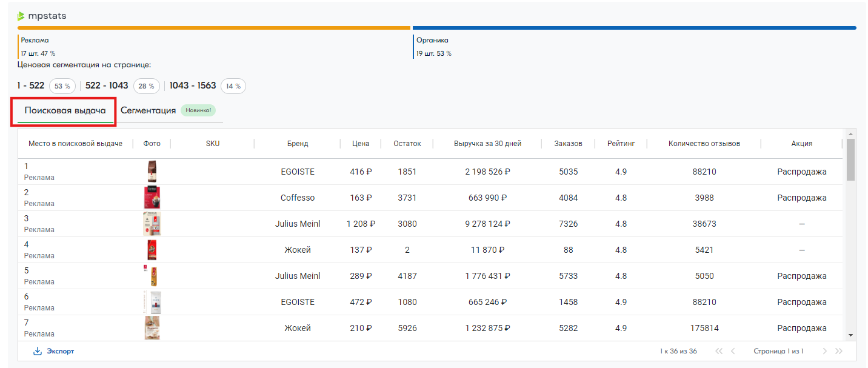Image resolution: width=868 pixels, height=368 pixels.
Task: Click the mpstats logo icon
Action: (21, 16)
